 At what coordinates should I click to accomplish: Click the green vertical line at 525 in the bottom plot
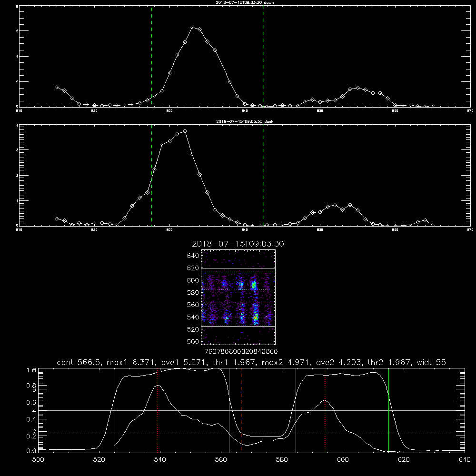[x=115, y=410]
